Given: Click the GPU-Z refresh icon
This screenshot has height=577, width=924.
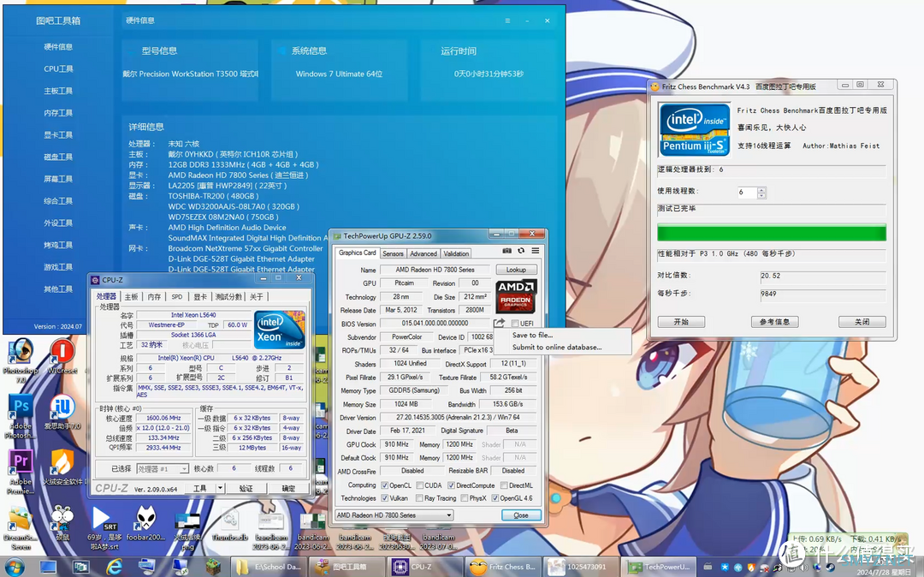Looking at the screenshot, I should [521, 251].
